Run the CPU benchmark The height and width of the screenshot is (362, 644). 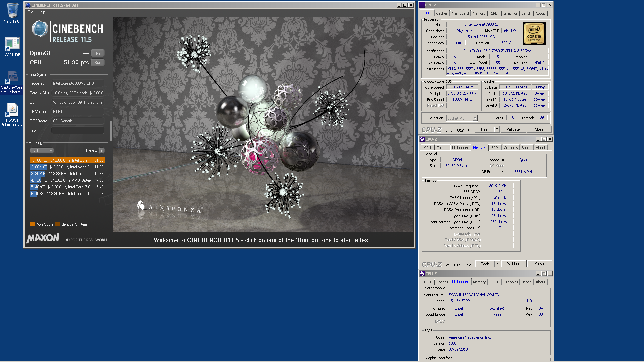(x=98, y=63)
